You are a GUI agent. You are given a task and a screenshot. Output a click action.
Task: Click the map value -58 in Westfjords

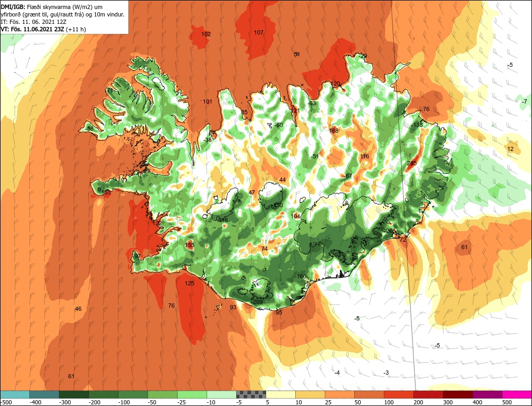pyautogui.click(x=89, y=129)
